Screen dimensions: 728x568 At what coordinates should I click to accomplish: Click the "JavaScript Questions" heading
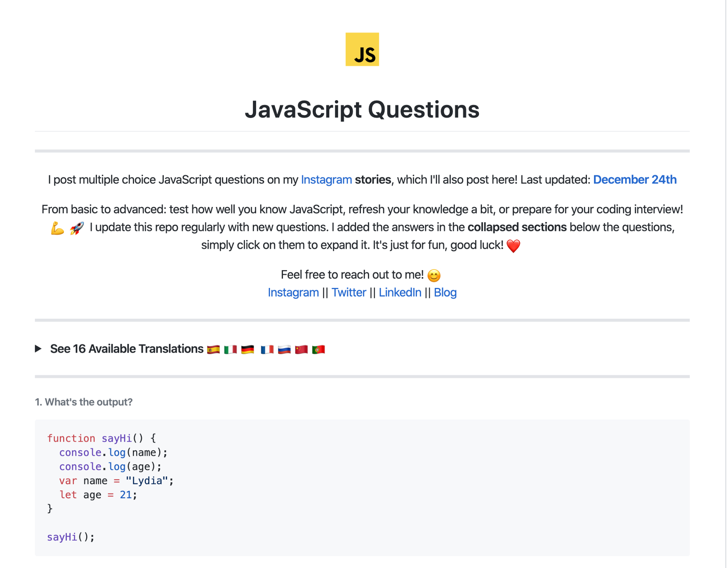[x=362, y=110]
